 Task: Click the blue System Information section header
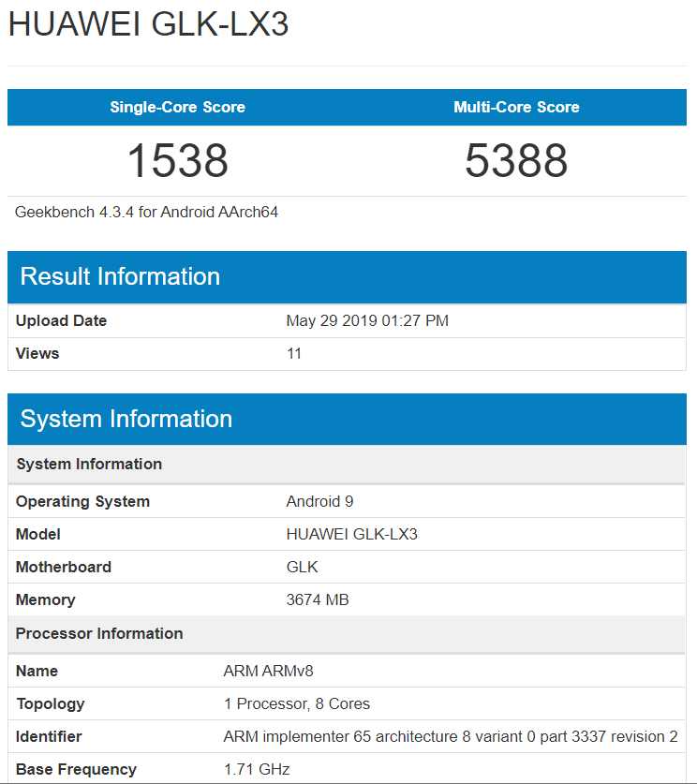click(347, 419)
